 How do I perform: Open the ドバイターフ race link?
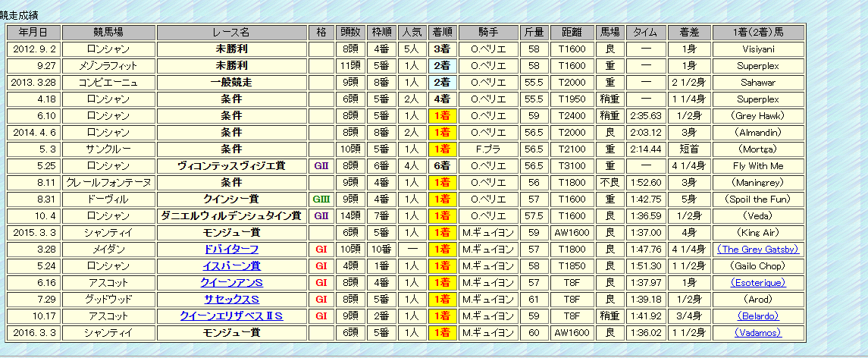[231, 250]
